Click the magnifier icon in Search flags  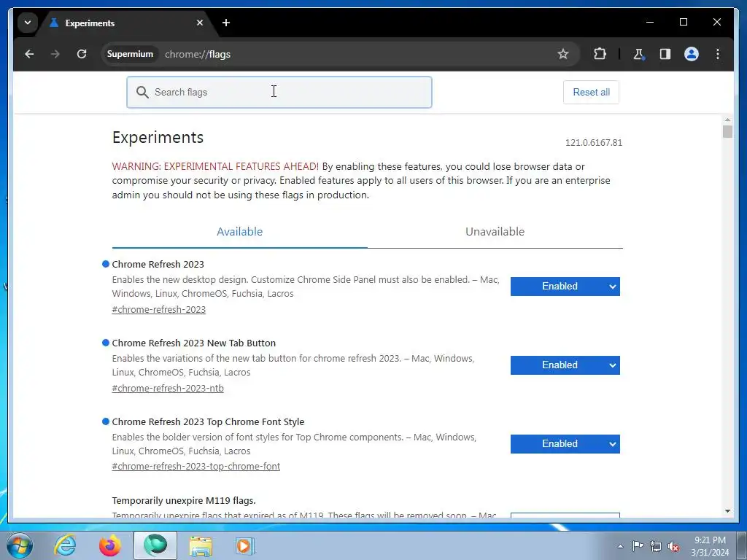coord(142,93)
